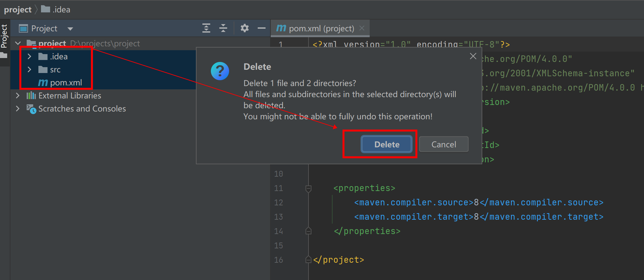Click the question mark icon in dialog
The width and height of the screenshot is (644, 280).
coord(220,71)
